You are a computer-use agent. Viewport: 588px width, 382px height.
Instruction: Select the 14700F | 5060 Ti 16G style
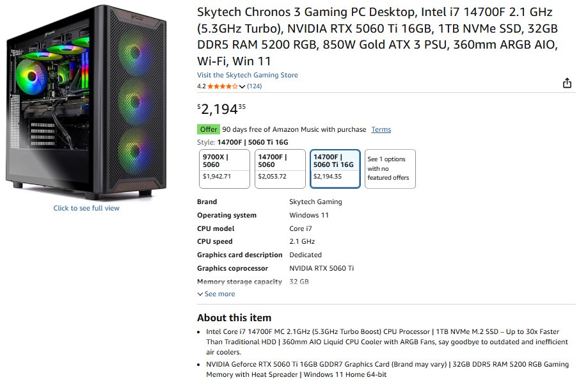point(335,169)
